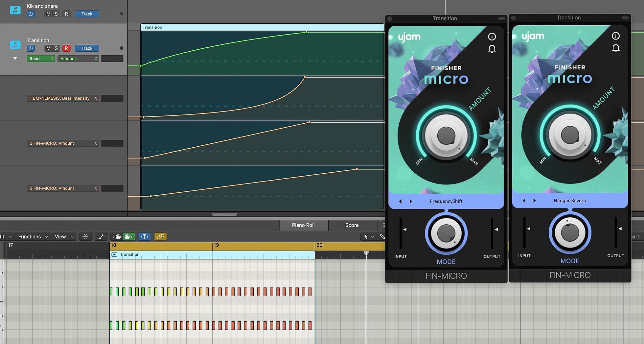Toggle the blue Catch playhead button

[145, 236]
